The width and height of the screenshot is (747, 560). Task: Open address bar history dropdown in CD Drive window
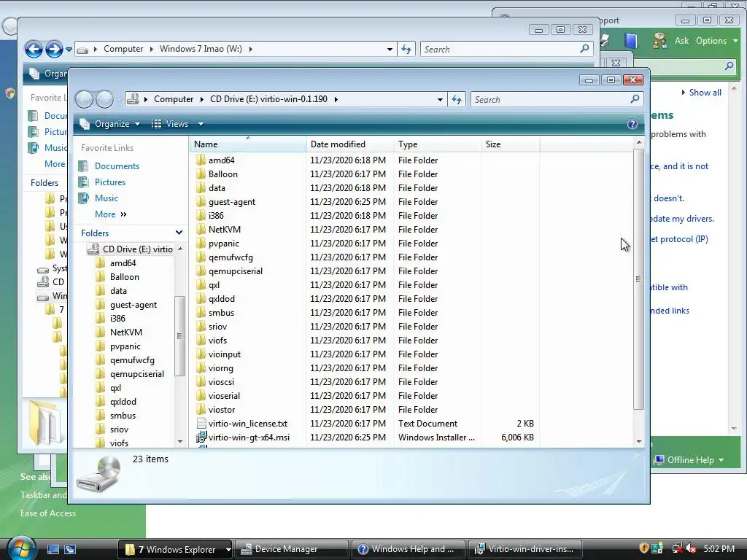pos(440,99)
